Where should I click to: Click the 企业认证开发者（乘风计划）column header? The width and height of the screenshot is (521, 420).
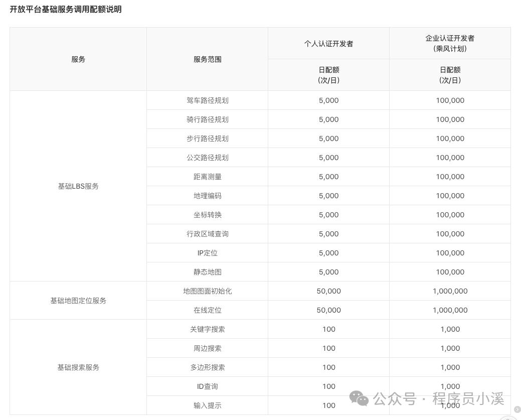(450, 43)
